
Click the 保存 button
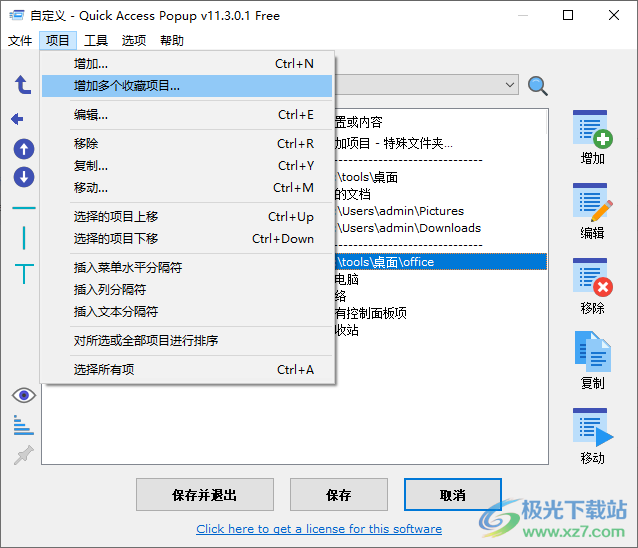[x=339, y=495]
